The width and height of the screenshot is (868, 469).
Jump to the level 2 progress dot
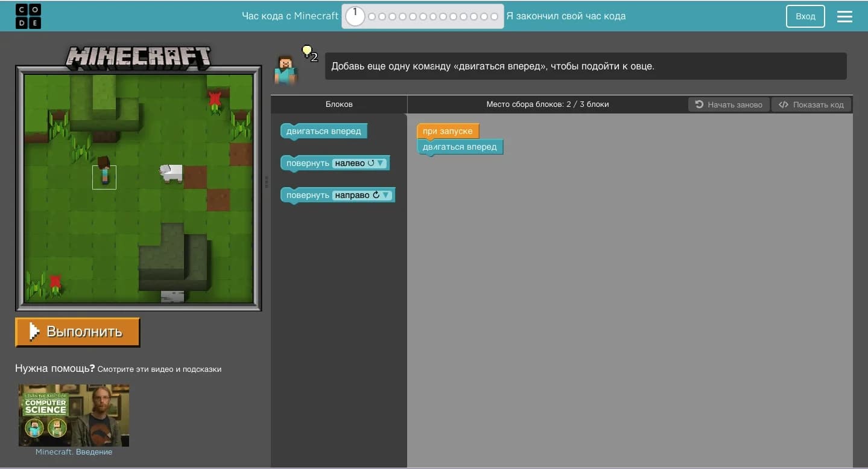pos(372,17)
